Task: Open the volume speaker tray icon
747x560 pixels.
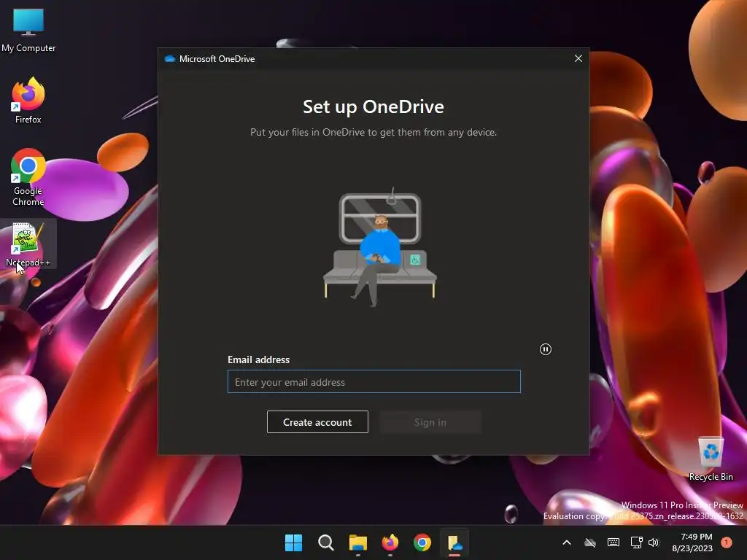Action: [654, 542]
